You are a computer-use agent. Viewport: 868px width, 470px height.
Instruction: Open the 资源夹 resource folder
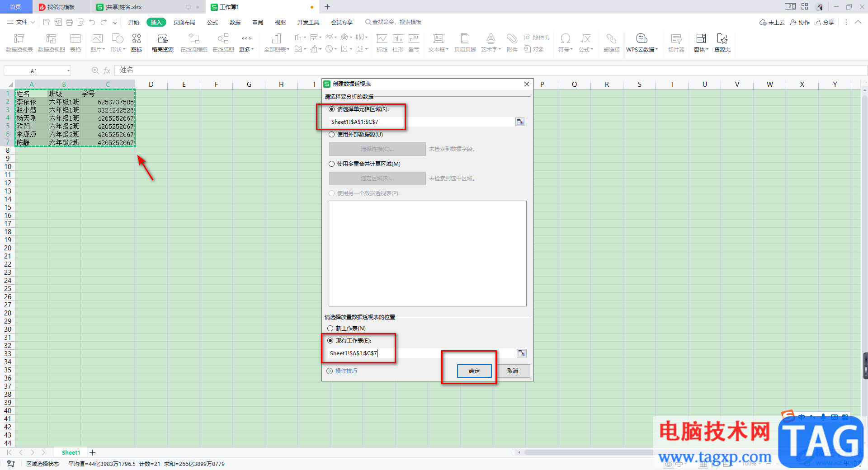[722, 43]
